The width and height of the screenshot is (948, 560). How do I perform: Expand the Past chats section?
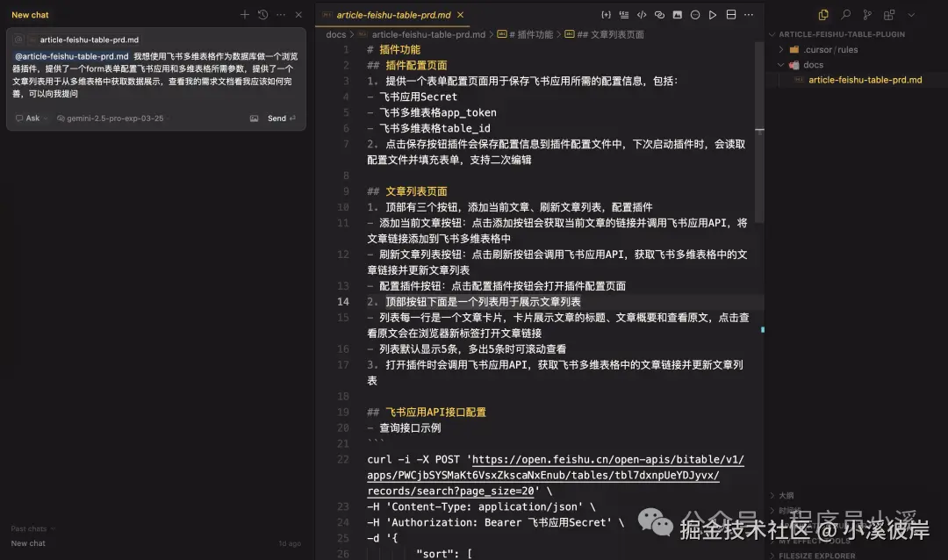click(x=32, y=528)
